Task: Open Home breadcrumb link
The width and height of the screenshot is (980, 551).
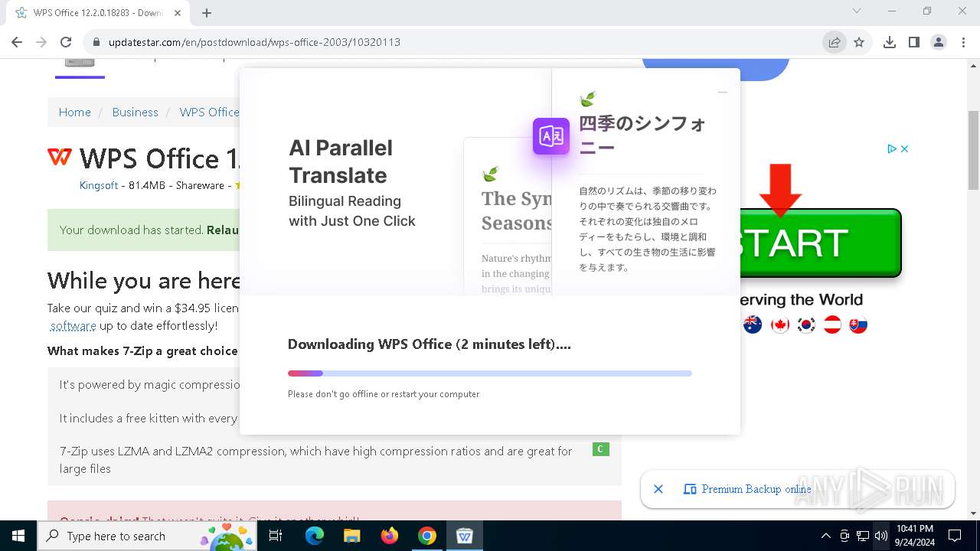Action: coord(75,112)
